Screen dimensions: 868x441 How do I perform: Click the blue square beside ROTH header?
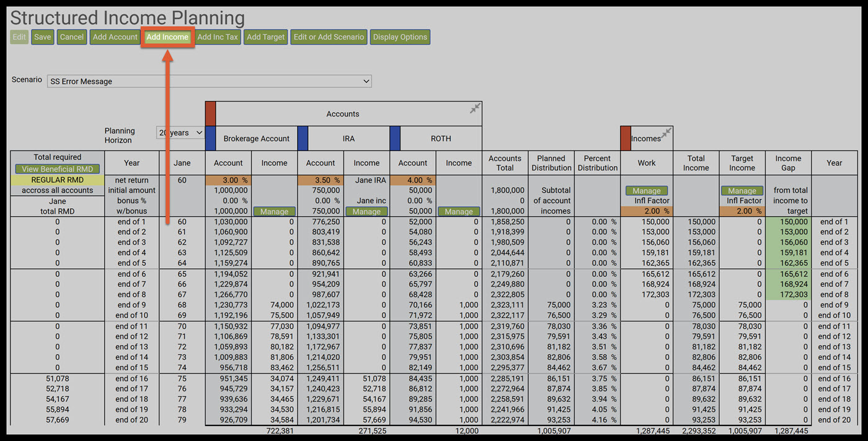point(395,138)
